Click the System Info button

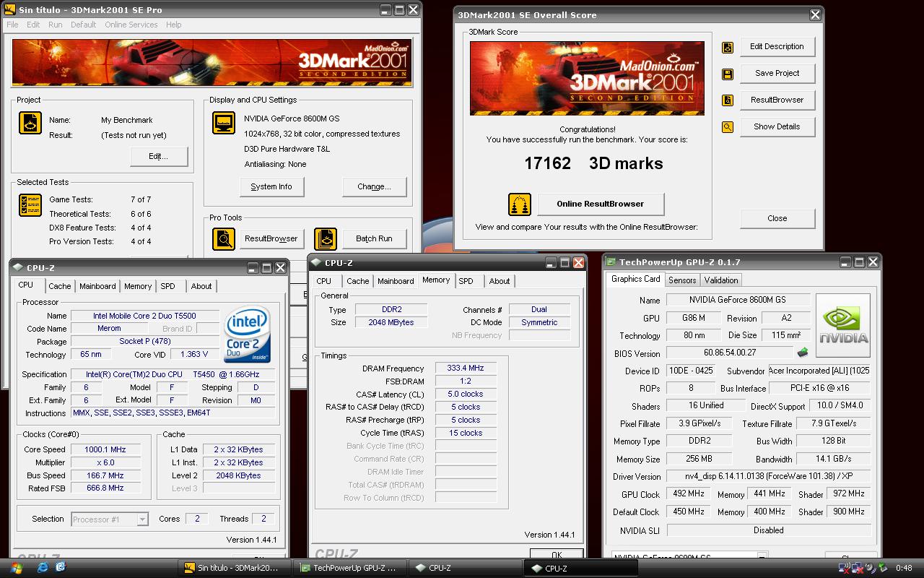click(271, 186)
